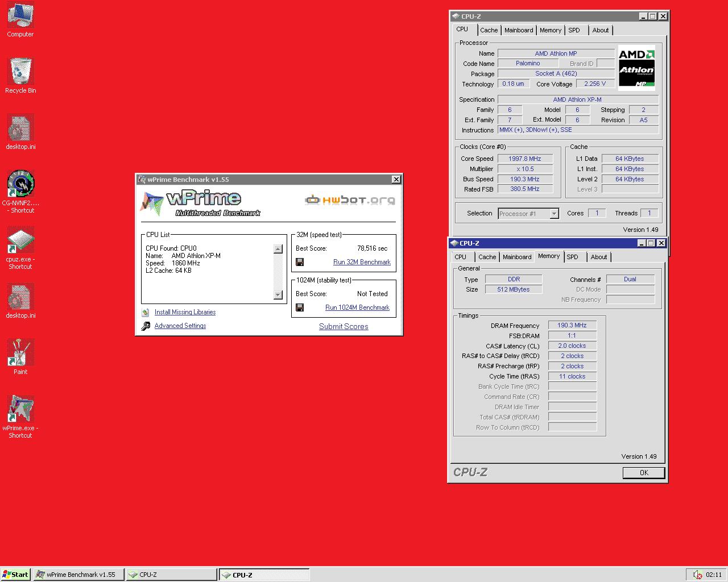Screen dimensions: 728x582
Task: Run the 1024M Benchmark
Action: point(357,307)
